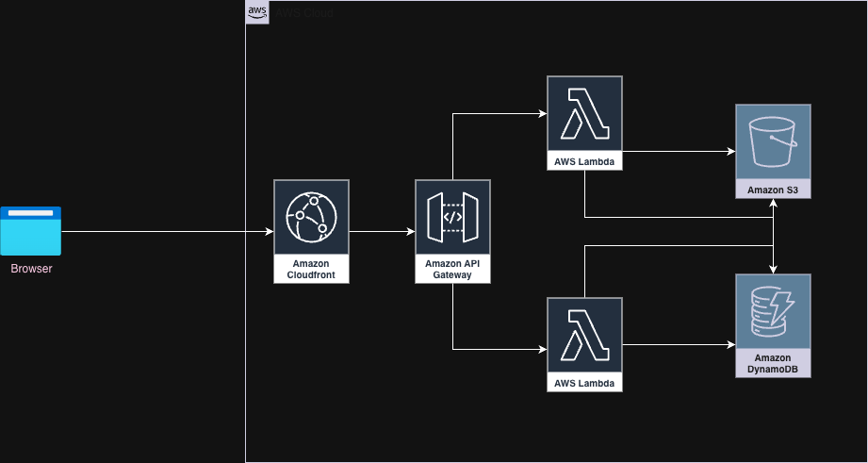Image resolution: width=868 pixels, height=463 pixels.
Task: Click the 'Amazon Cloudfront' text label
Action: tap(311, 269)
